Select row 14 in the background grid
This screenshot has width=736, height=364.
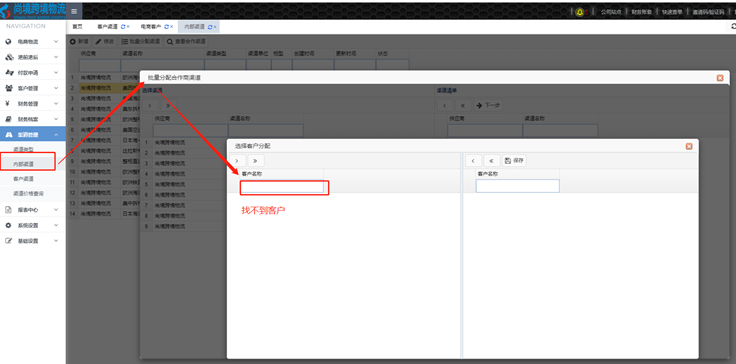click(104, 213)
